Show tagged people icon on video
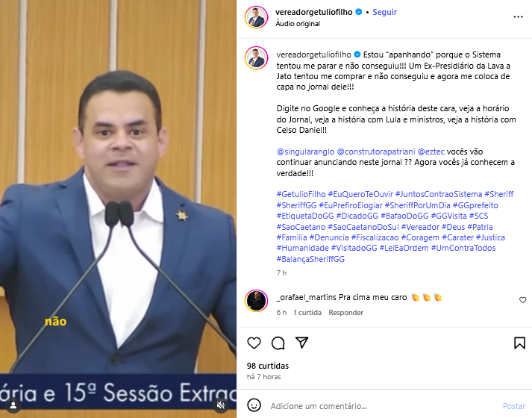The image size is (532, 418). (x=13, y=405)
